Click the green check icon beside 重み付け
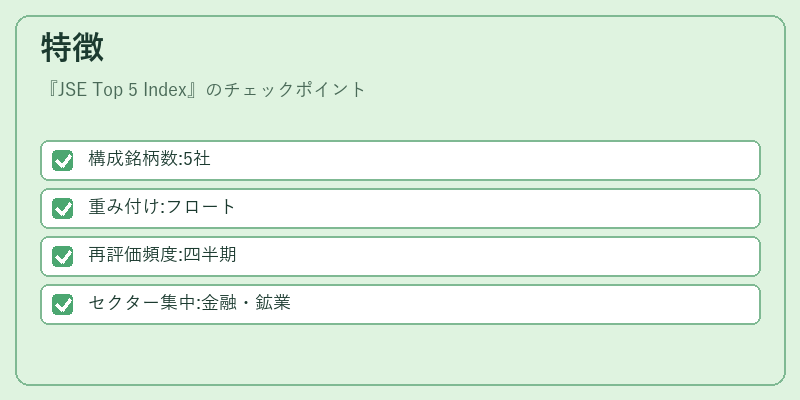Screen dimensions: 800x400 63,208
